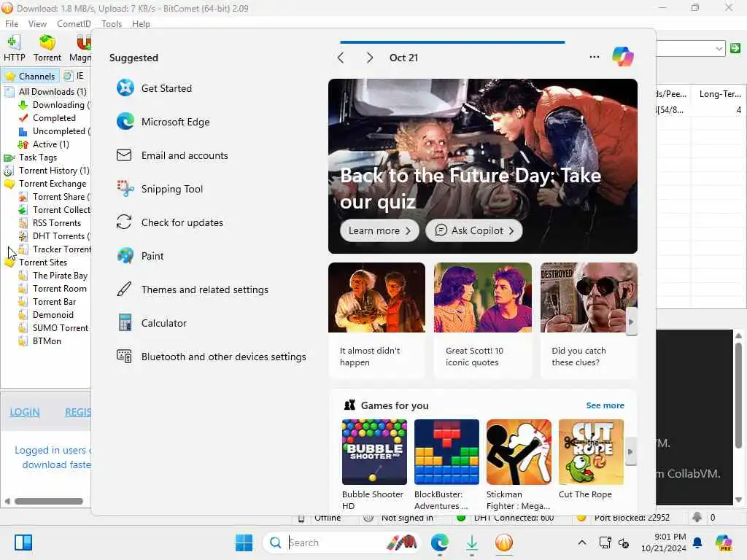
Task: Click the Magnet toolbar icon in BitComet
Action: coord(80,49)
